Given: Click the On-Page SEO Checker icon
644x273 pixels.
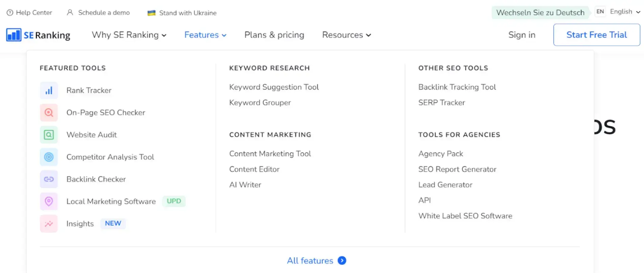Looking at the screenshot, I should click(x=49, y=113).
